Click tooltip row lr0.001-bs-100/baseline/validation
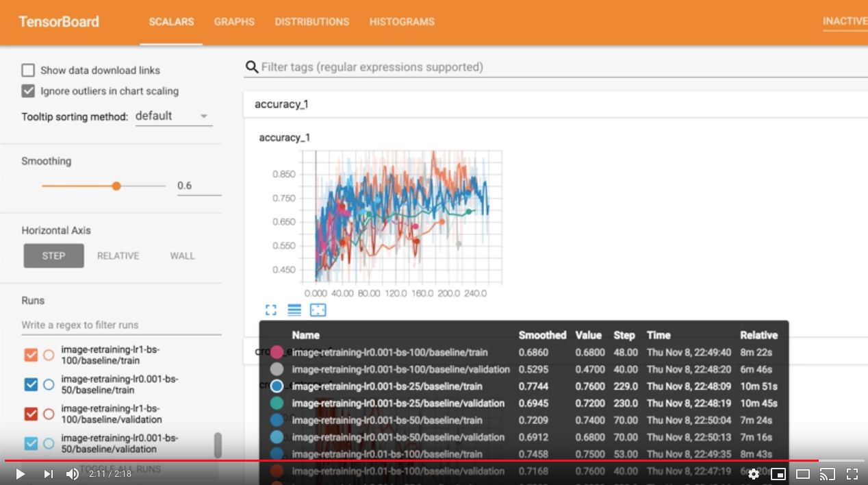 524,369
